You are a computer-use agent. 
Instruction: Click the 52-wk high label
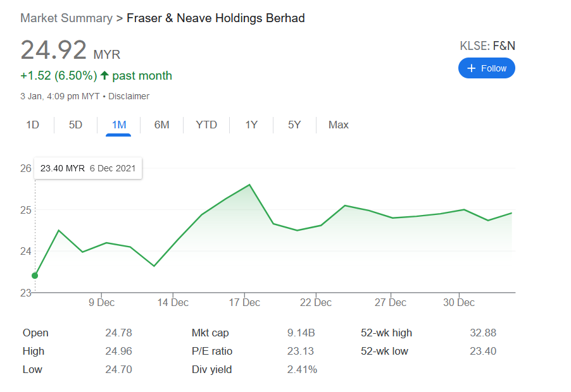tap(386, 333)
